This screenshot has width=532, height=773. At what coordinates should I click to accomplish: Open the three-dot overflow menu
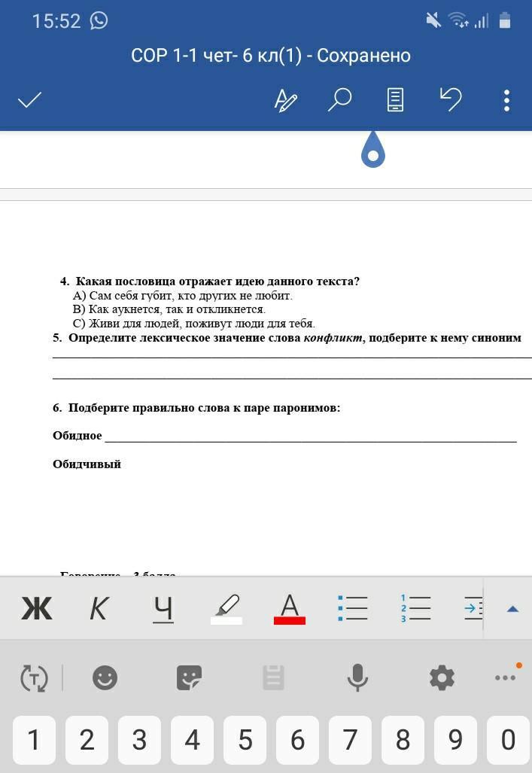(x=507, y=100)
